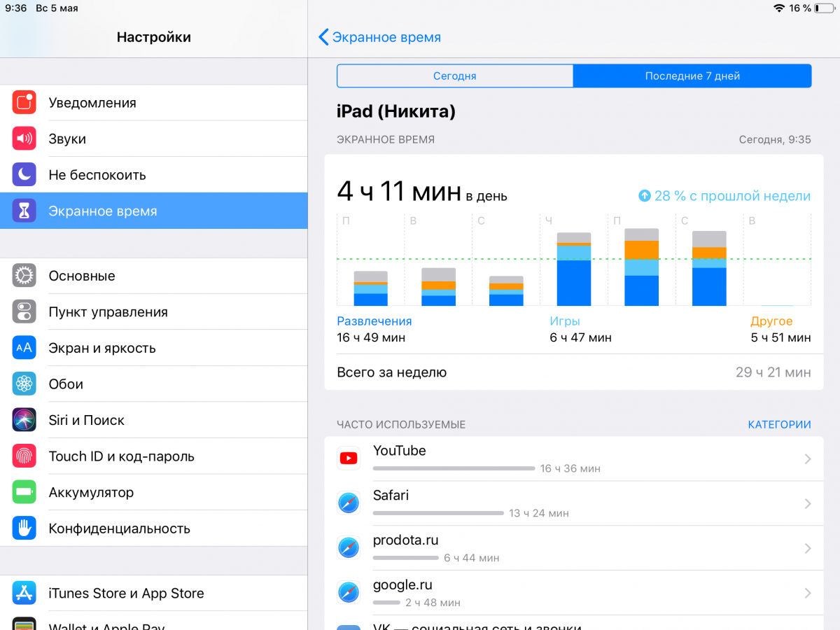Tap the prodota.ru usage progress bar
840x630 pixels.
click(x=406, y=557)
